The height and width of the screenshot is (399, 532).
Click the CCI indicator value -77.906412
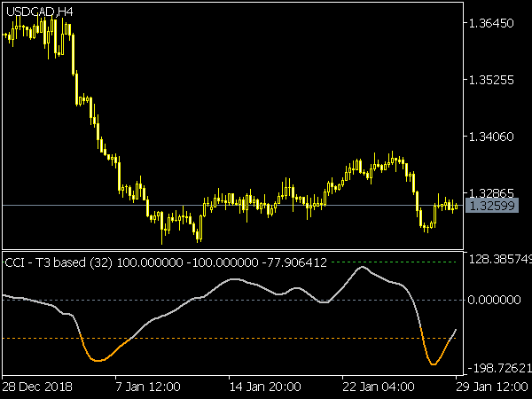tap(294, 262)
